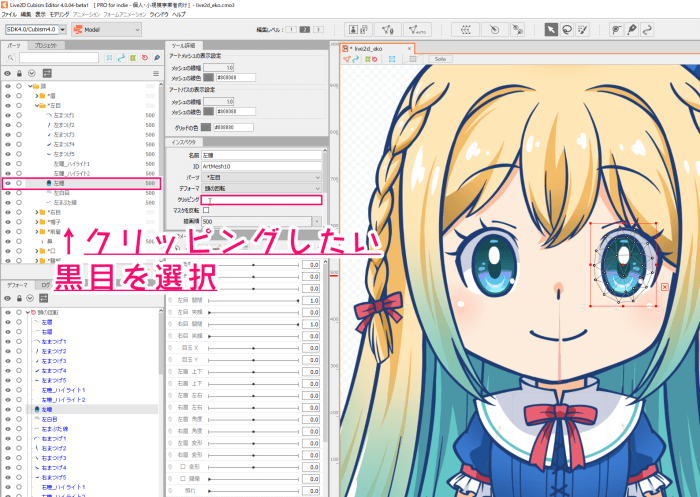Viewport: 700px width, 497px height.
Task: Click the focus view icon on canvas toolbar
Action: [x=392, y=59]
